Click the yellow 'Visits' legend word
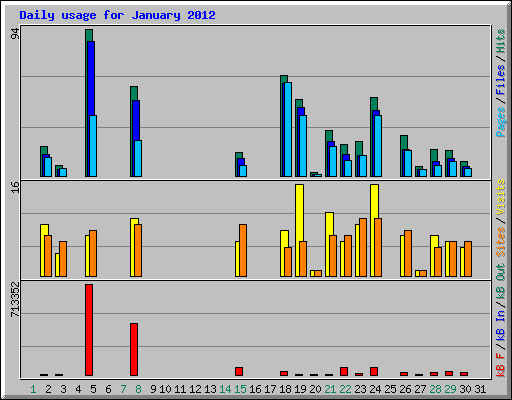512x400 pixels. coord(500,198)
